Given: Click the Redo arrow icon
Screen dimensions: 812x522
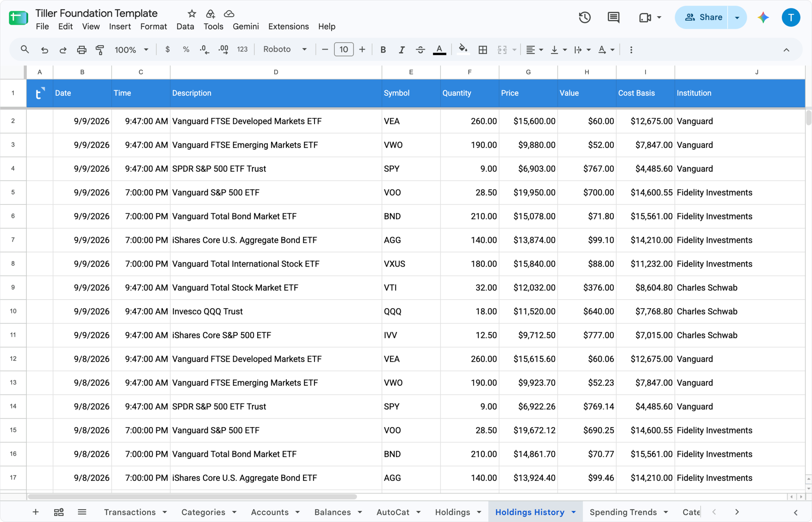Looking at the screenshot, I should pyautogui.click(x=63, y=49).
